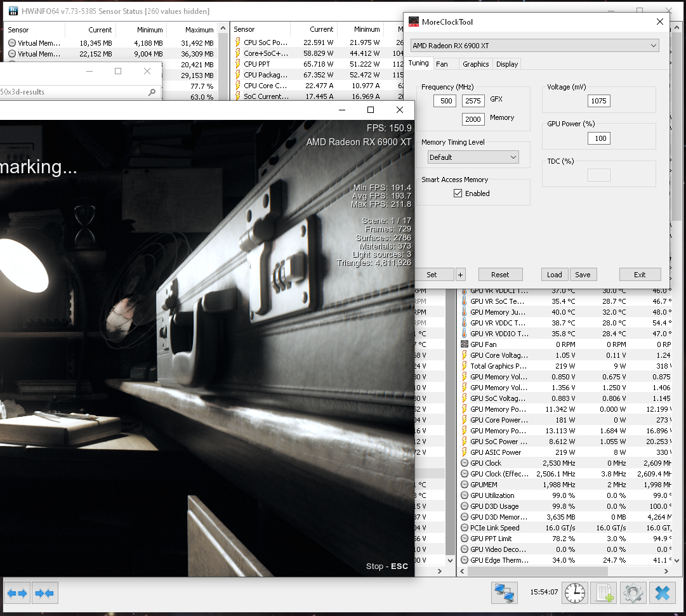Switch to the Tuning tab
Image resolution: width=686 pixels, height=616 pixels.
point(418,63)
